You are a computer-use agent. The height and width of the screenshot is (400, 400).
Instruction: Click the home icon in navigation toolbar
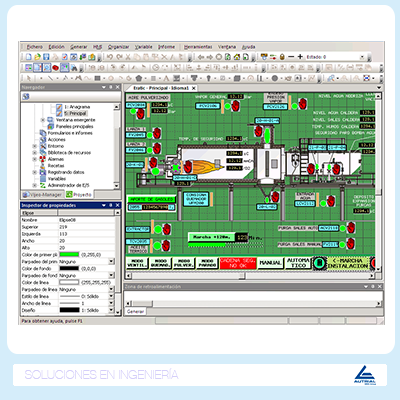pyautogui.click(x=237, y=57)
